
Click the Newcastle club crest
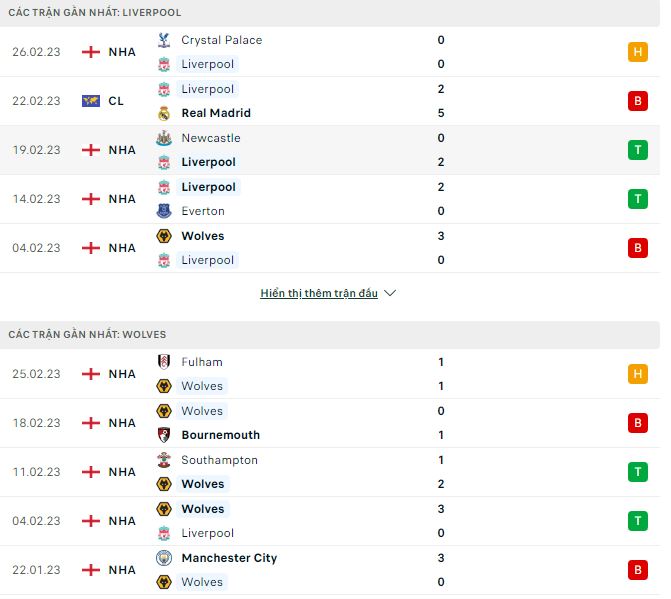point(164,138)
